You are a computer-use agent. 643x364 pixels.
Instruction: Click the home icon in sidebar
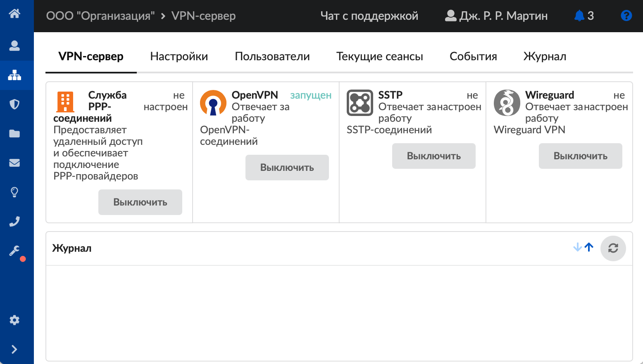pyautogui.click(x=14, y=14)
